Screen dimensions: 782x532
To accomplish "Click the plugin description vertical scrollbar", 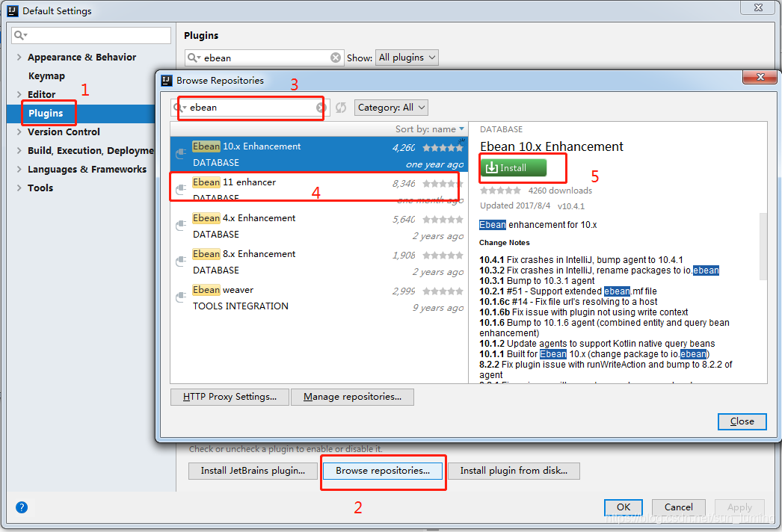I will pos(763,247).
